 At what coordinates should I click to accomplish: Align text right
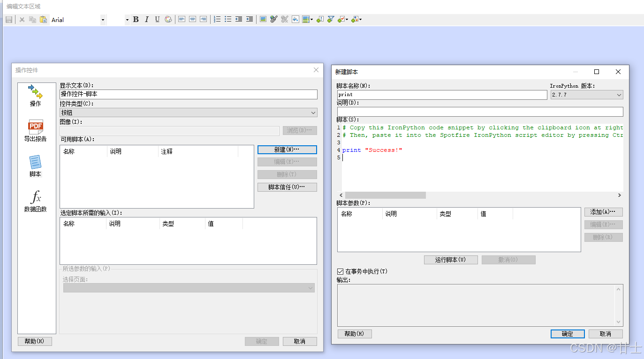[203, 20]
